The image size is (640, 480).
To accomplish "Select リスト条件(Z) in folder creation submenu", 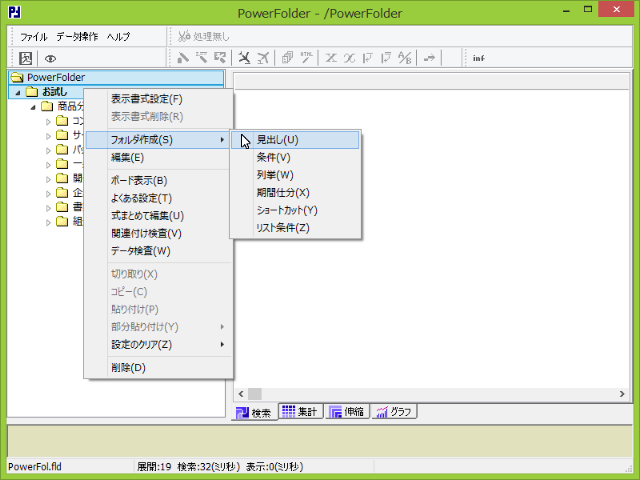I will click(295, 228).
